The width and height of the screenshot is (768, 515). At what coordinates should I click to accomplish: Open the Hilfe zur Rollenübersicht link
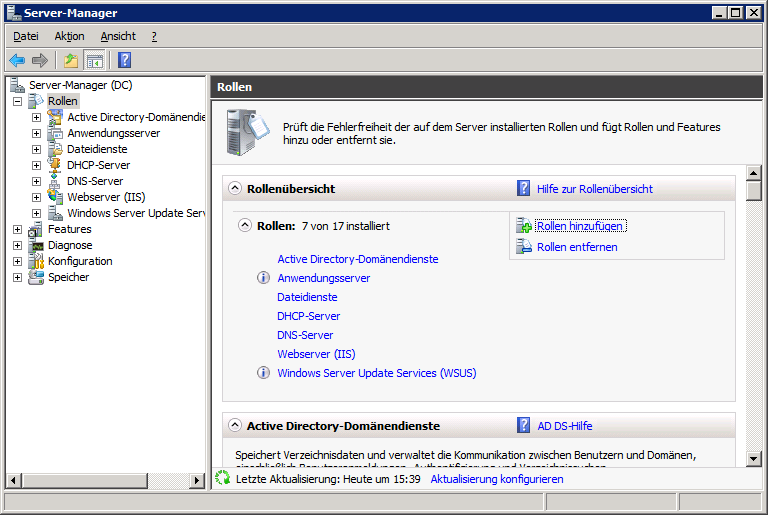tap(595, 189)
